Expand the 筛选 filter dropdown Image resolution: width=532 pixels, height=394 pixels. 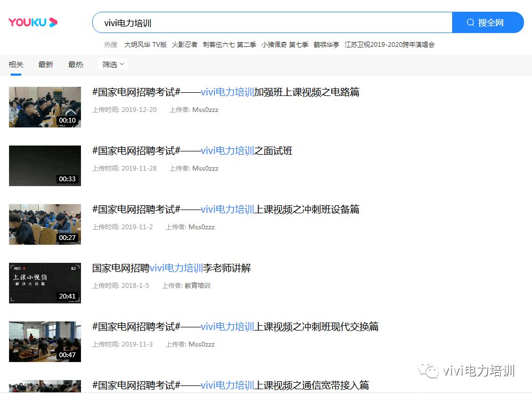[113, 65]
